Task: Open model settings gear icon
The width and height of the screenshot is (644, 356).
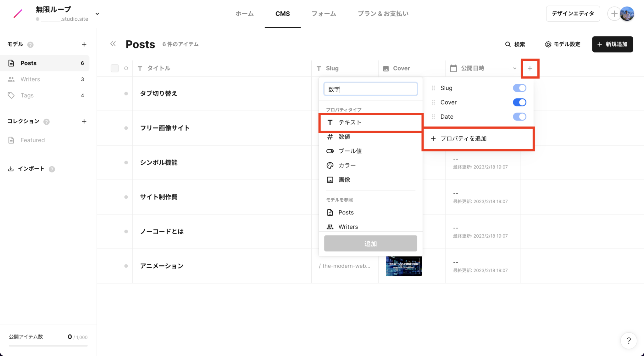Action: 548,44
